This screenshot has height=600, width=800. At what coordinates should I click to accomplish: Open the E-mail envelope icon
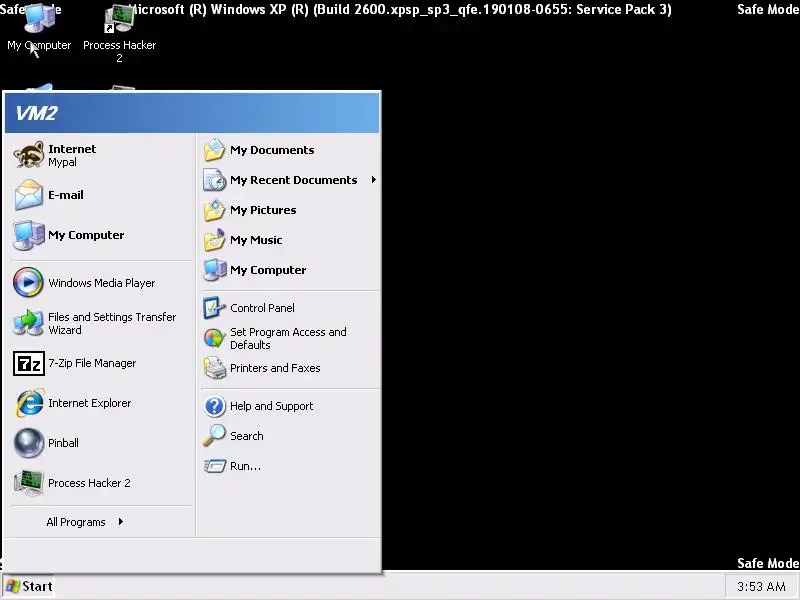tap(29, 195)
